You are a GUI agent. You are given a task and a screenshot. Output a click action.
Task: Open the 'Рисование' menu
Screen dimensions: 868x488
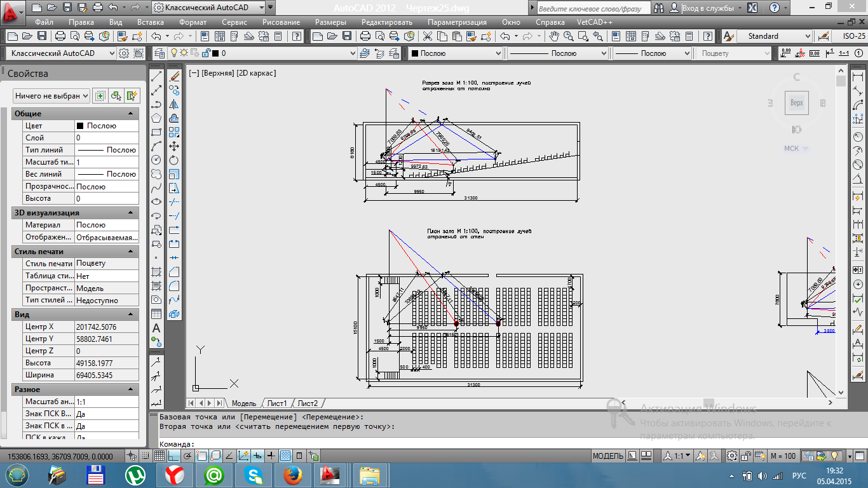click(281, 22)
